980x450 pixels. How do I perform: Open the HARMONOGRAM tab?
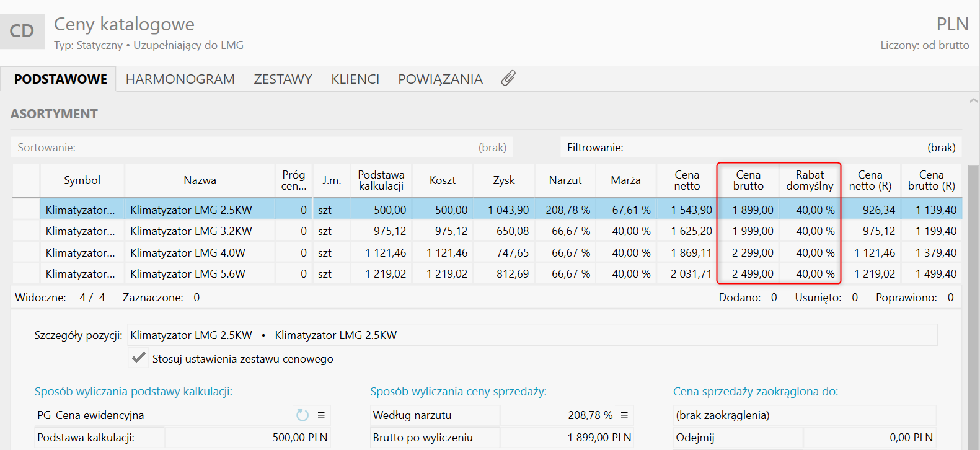(180, 79)
